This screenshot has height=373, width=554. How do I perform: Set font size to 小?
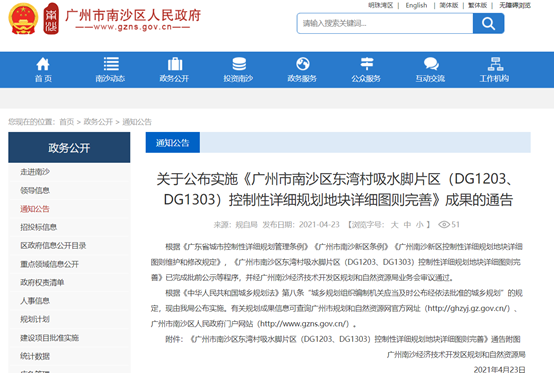click(x=419, y=225)
